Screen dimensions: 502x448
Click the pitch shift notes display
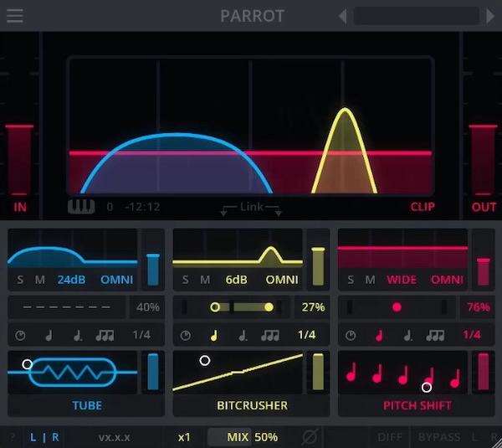tap(402, 372)
